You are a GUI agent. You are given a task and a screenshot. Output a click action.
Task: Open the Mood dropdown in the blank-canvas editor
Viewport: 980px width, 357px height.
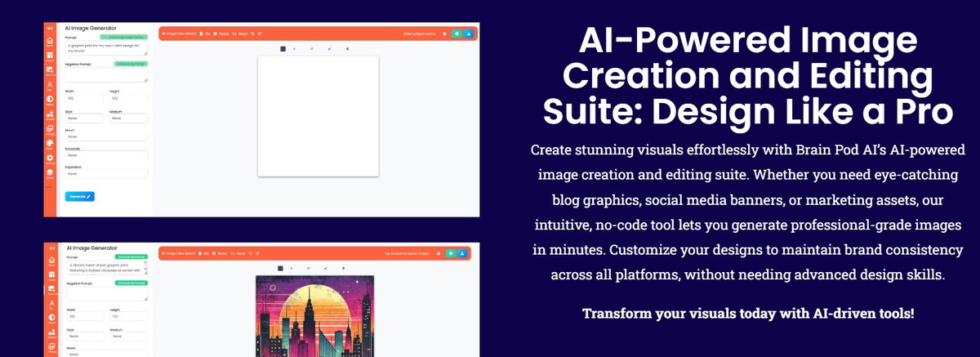(106, 136)
